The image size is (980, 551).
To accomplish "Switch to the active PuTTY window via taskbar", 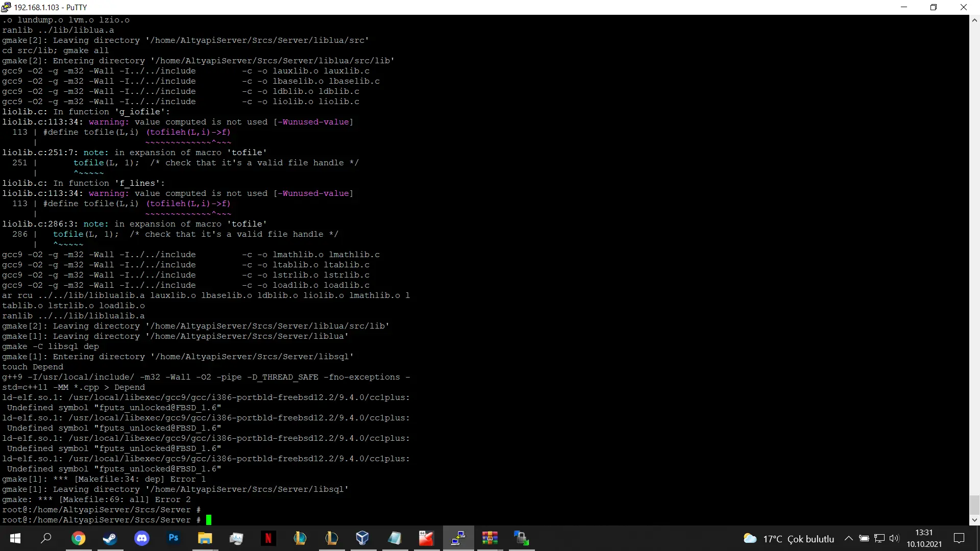I will (458, 538).
